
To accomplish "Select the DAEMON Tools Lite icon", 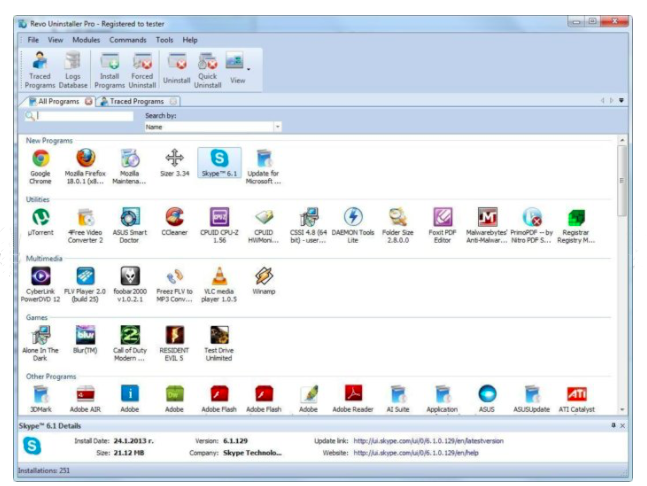I will point(353,224).
